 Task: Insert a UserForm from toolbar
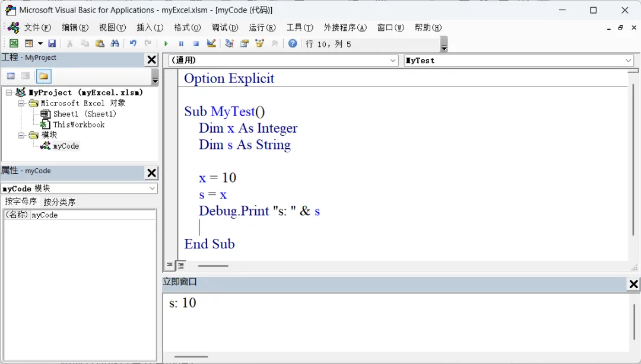28,43
